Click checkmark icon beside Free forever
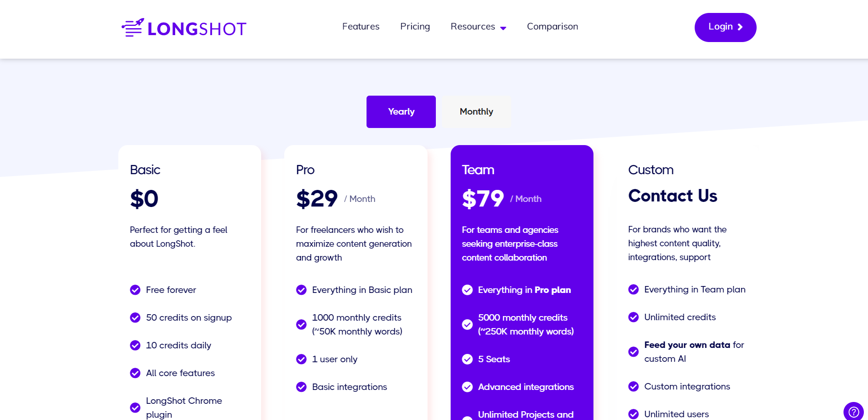 (135, 290)
